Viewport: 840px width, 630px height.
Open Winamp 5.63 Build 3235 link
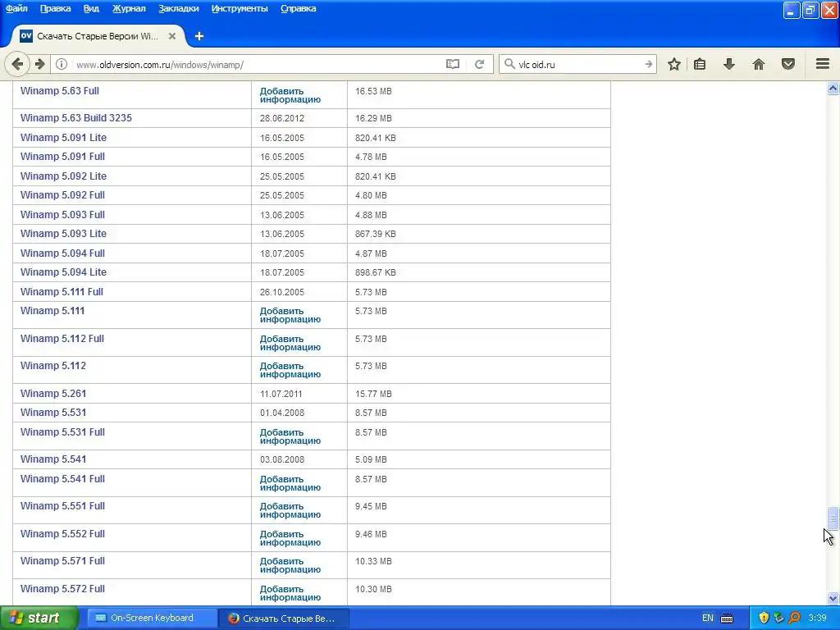(x=76, y=118)
